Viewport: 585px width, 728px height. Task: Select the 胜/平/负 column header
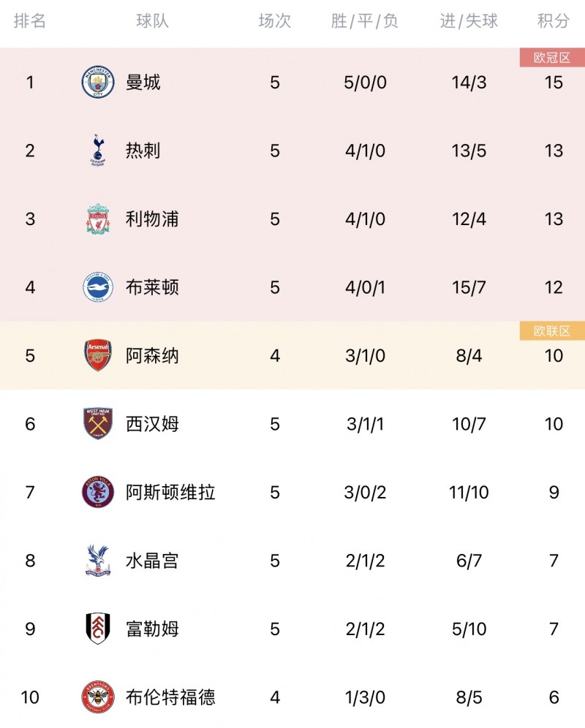(x=365, y=21)
